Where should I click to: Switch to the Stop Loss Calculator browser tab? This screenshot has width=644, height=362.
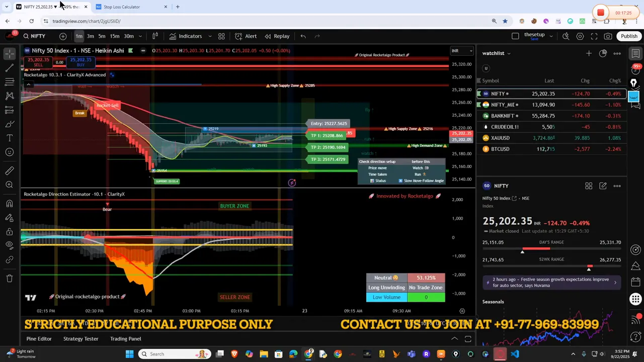tap(121, 7)
